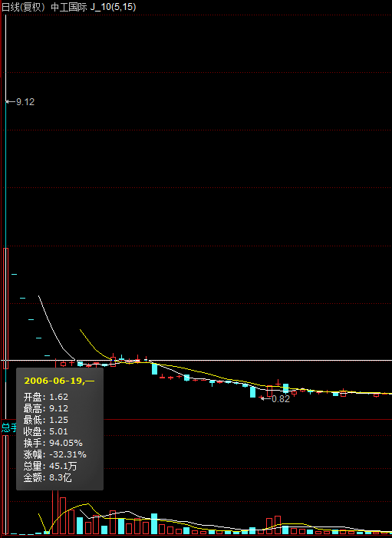392x538 pixels.
Task: Click the red hollow candle beside 0.82
Action: (269, 391)
